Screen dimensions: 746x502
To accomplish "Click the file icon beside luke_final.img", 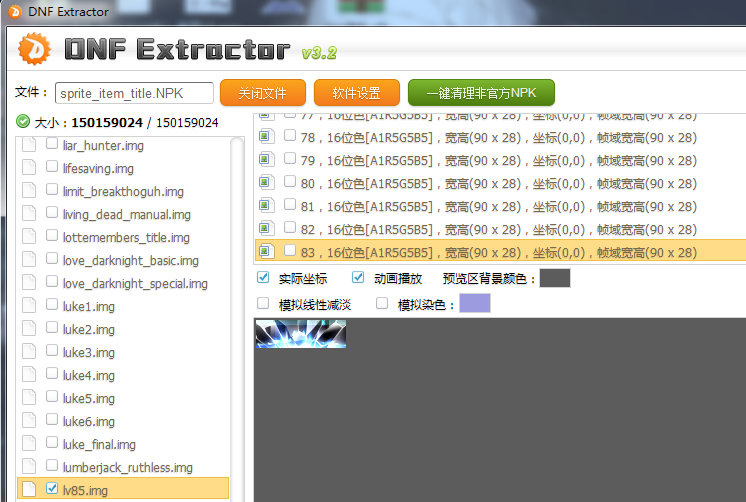I will (x=29, y=443).
